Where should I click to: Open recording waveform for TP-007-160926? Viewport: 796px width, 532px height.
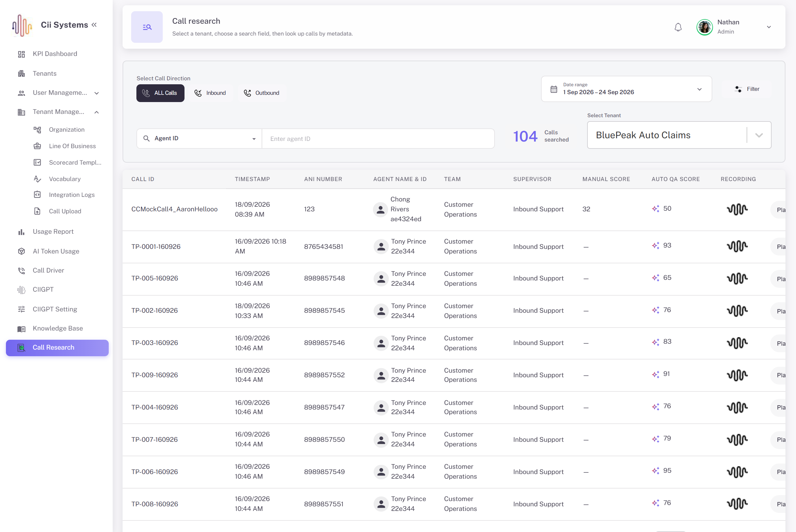click(x=737, y=440)
